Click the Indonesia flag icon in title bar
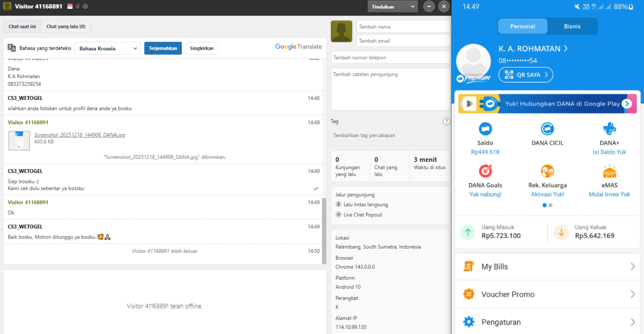The image size is (644, 334). pos(70,7)
